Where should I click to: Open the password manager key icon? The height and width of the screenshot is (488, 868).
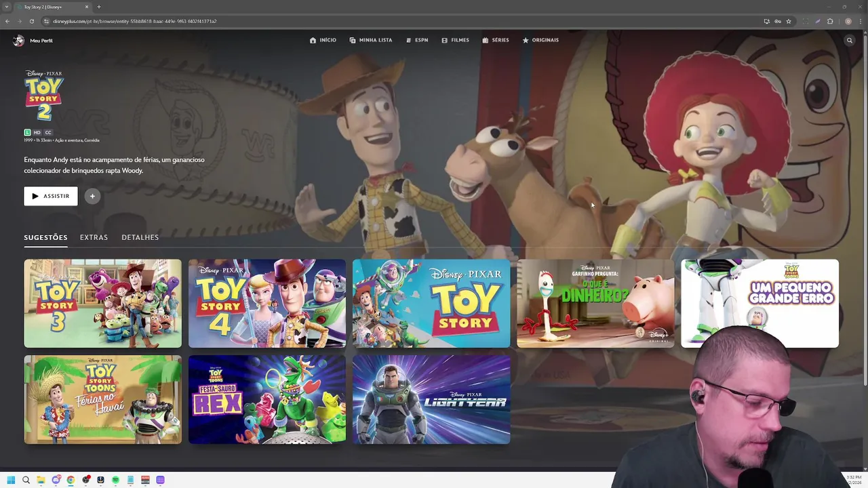coord(778,21)
